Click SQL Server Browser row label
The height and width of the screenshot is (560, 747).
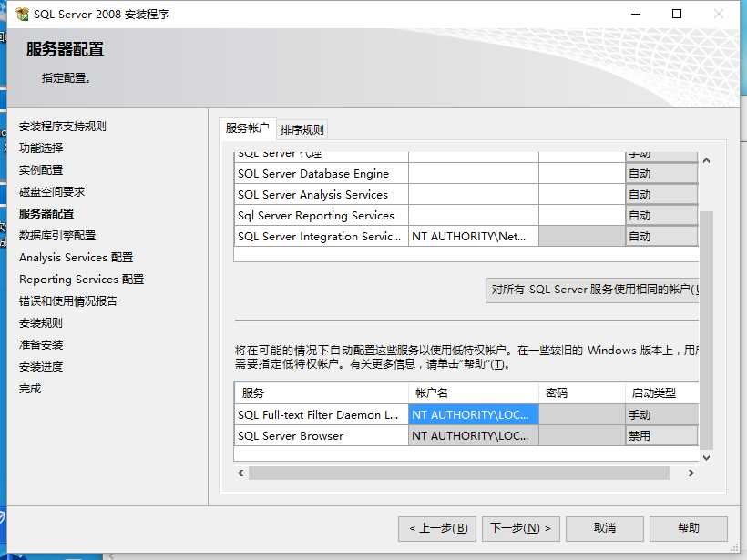tap(321, 436)
